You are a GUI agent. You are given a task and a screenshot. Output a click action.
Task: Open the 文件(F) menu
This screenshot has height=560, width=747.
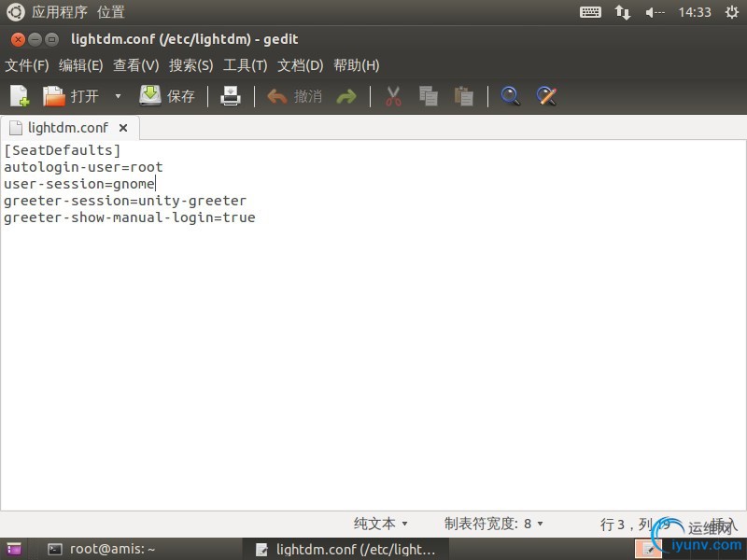coord(27,65)
